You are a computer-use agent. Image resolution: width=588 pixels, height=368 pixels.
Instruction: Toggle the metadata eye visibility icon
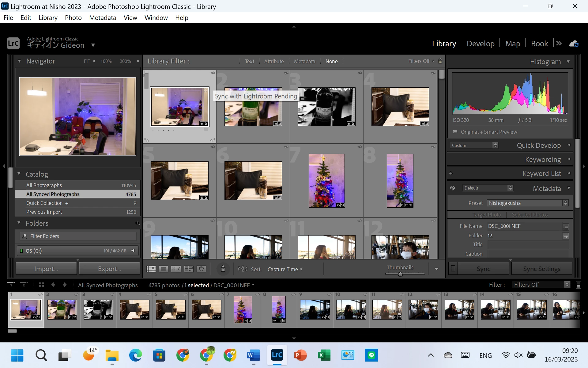pyautogui.click(x=453, y=188)
